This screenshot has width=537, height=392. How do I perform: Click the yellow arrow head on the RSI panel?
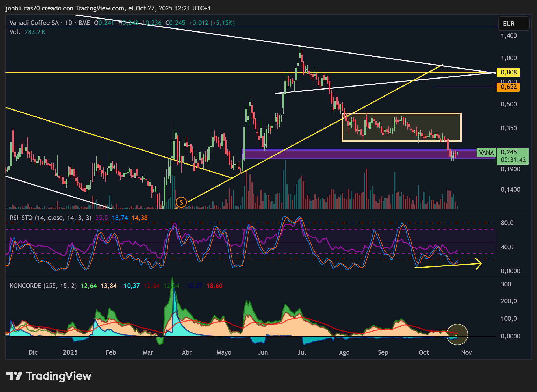coord(478,264)
